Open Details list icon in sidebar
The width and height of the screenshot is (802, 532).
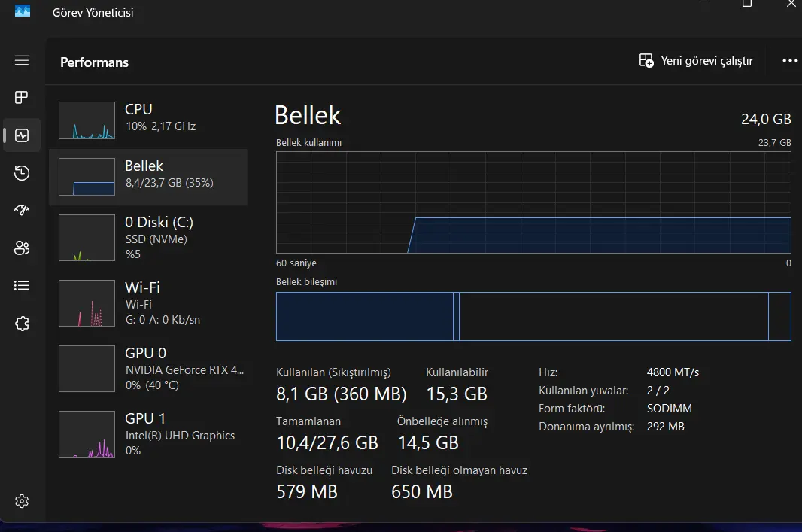point(22,285)
